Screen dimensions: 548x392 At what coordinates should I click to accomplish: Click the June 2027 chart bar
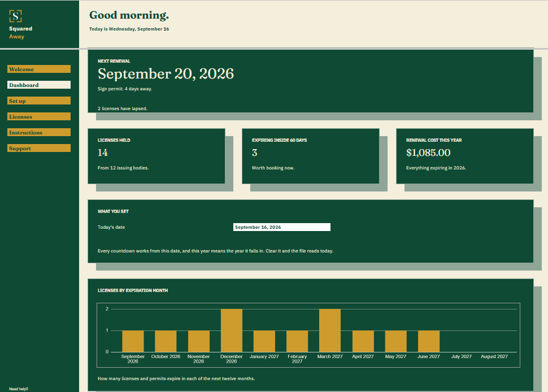[x=428, y=341]
